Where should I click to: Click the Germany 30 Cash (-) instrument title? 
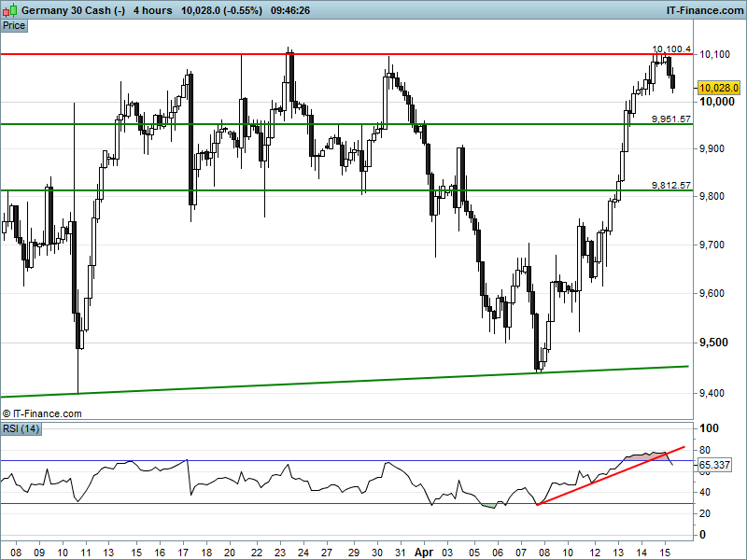pos(73,10)
